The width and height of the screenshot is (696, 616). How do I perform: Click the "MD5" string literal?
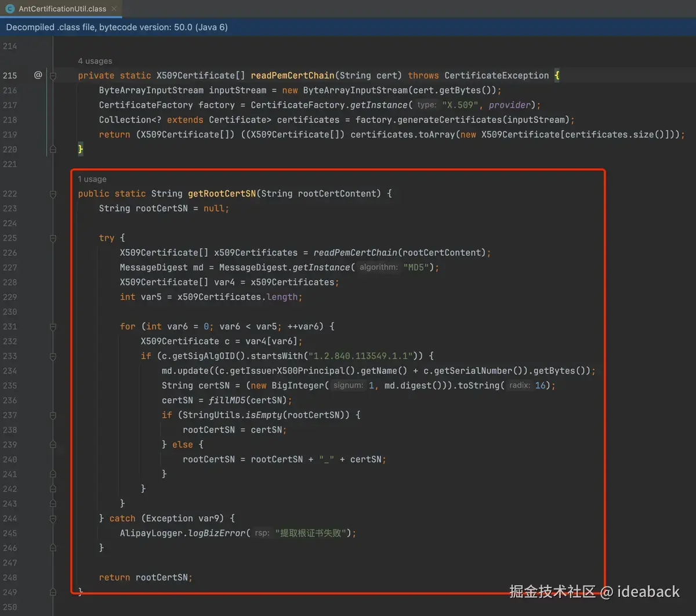416,267
